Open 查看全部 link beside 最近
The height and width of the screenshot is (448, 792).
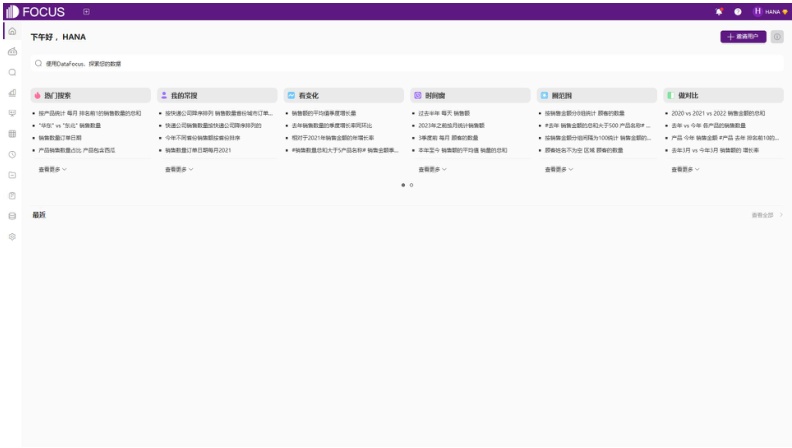tap(767, 215)
